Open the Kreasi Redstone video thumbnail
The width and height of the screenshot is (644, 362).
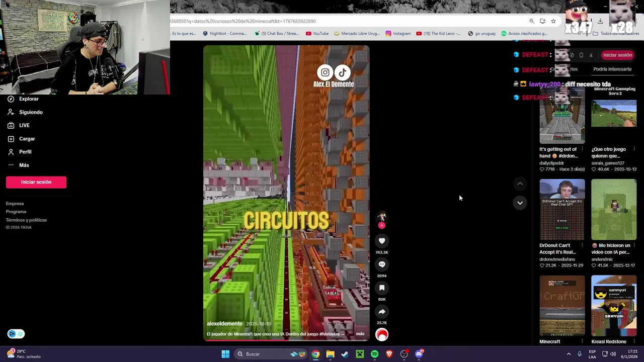click(614, 306)
